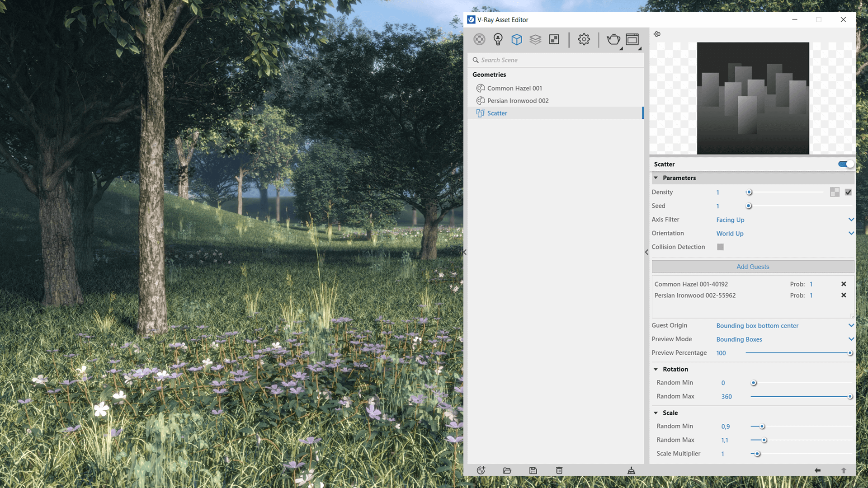The height and width of the screenshot is (488, 868).
Task: Uncheck the Density map checkbox
Action: 848,192
